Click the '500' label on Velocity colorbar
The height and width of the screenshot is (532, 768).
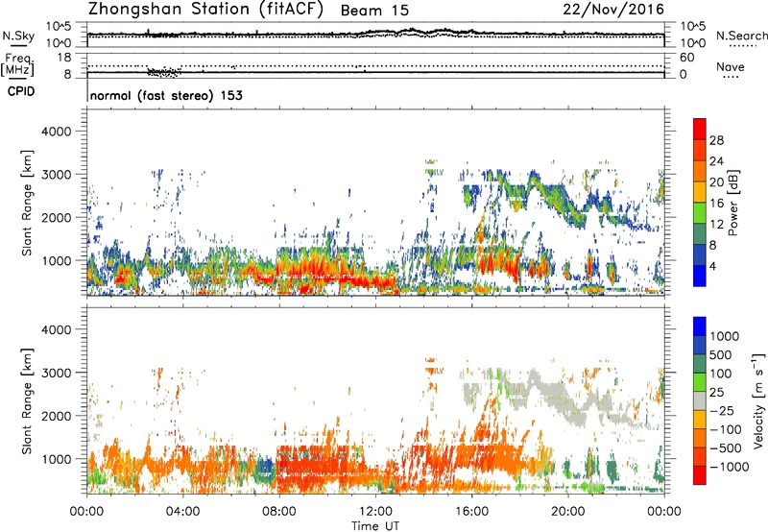tap(721, 354)
